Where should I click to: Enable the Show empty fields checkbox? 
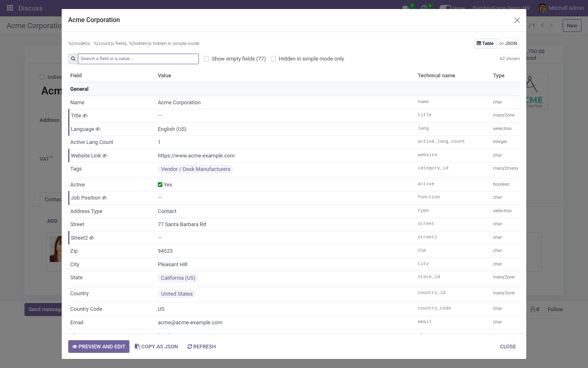pos(207,59)
